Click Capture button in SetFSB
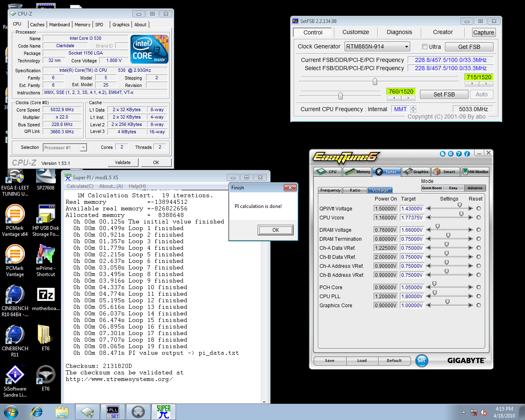Viewport: 525px width, 420px height. [484, 32]
